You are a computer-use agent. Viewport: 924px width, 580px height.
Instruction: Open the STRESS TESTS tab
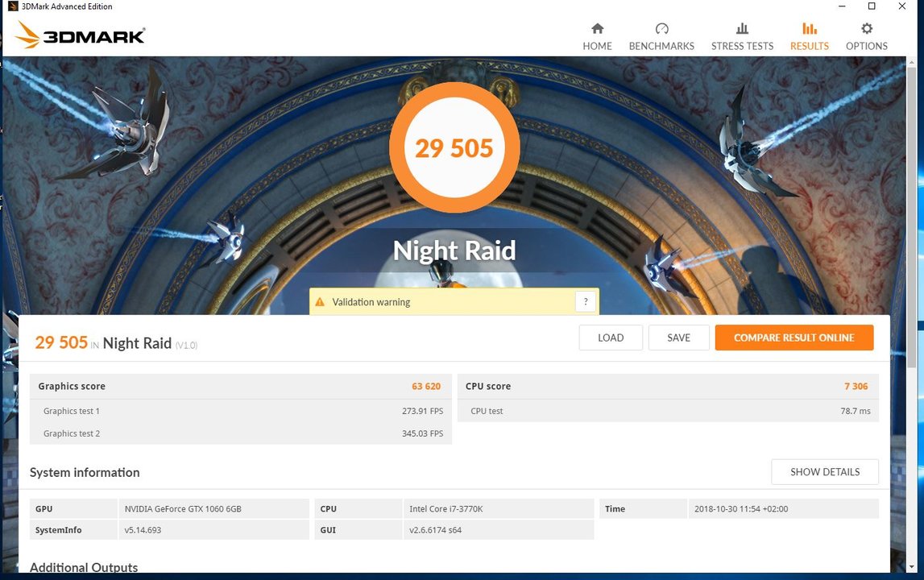[742, 36]
